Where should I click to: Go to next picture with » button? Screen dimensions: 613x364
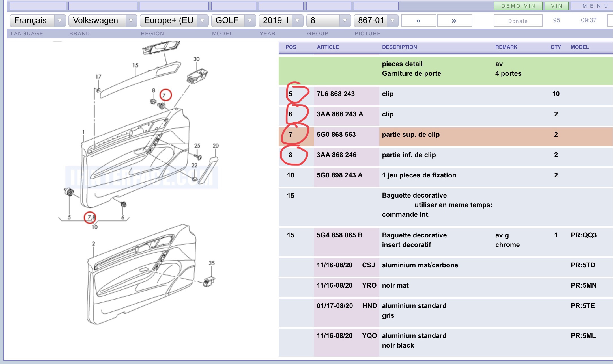(454, 21)
